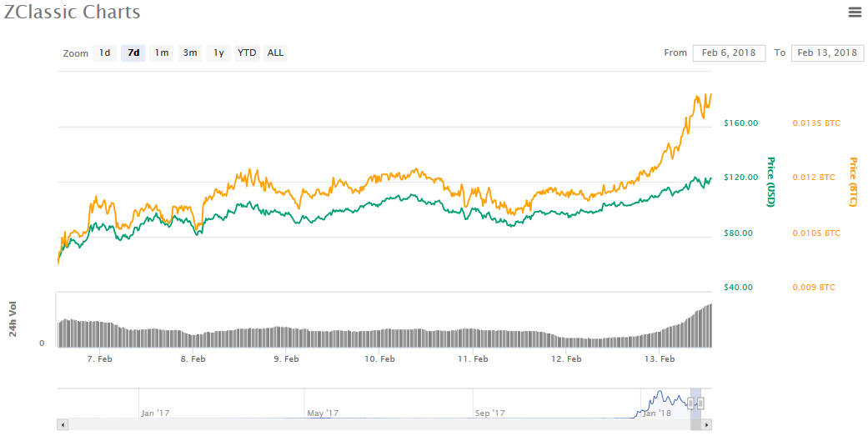The image size is (868, 436).
Task: Show ALL historical data
Action: click(275, 53)
